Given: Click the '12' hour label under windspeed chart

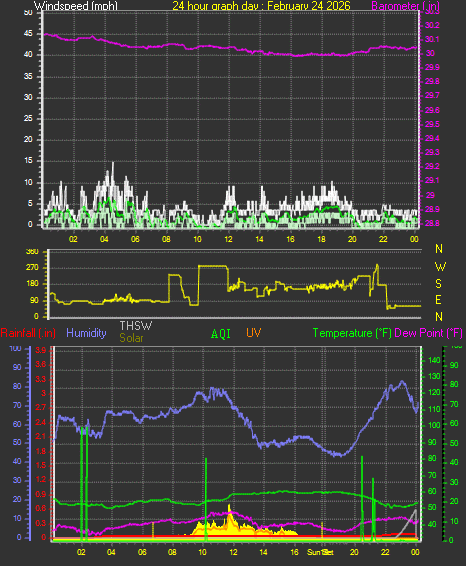Looking at the screenshot, I should (228, 239).
